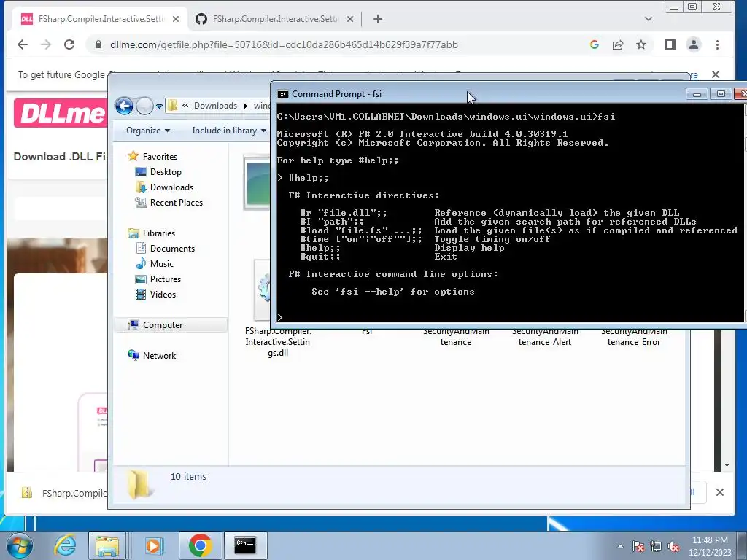Screen dimensions: 747x560
Task: Select the Fsi file
Action: (x=366, y=331)
